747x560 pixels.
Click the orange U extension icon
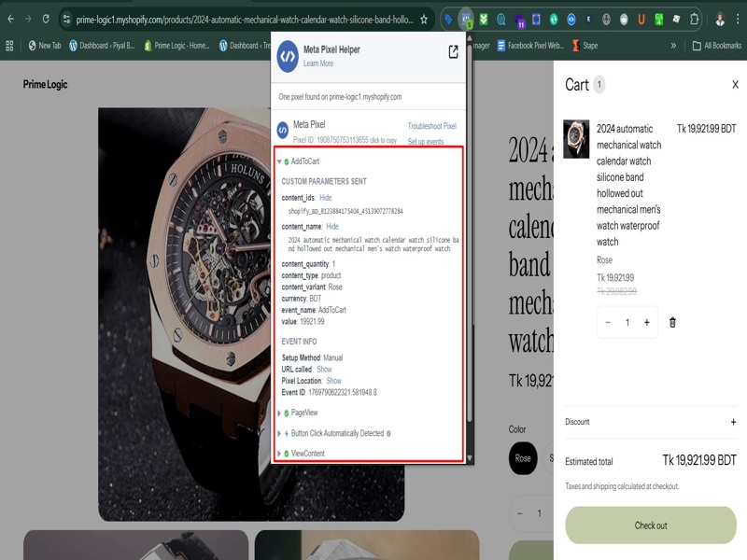(x=641, y=20)
